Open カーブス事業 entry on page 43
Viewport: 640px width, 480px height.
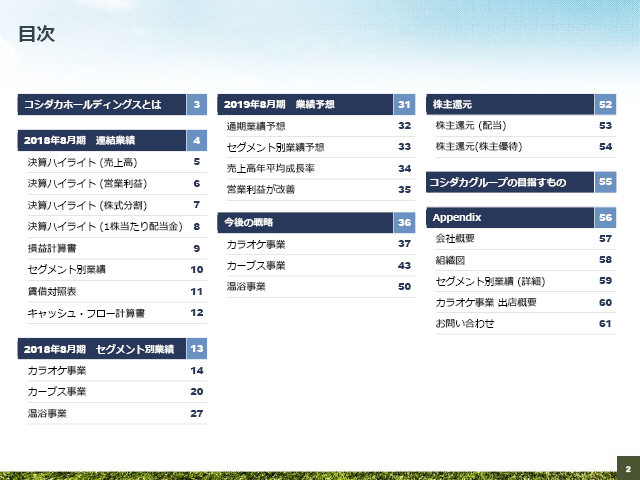321,266
